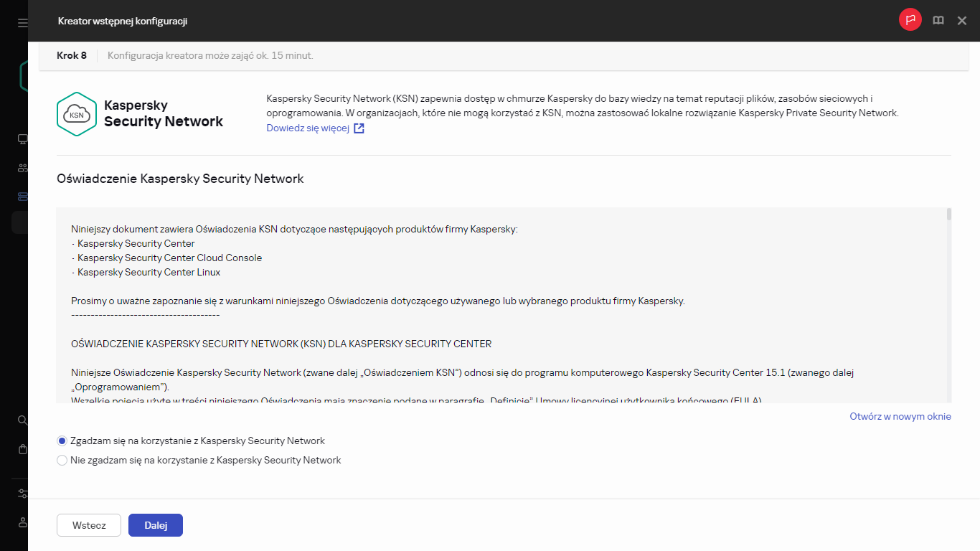Click the KSN statement scrollbar thumb
Image resolution: width=980 pixels, height=551 pixels.
tap(949, 215)
